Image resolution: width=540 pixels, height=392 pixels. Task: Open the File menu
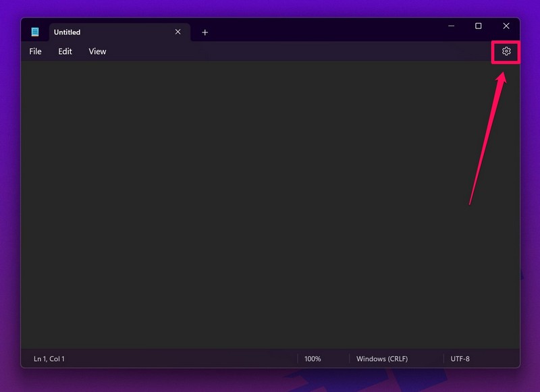point(35,51)
